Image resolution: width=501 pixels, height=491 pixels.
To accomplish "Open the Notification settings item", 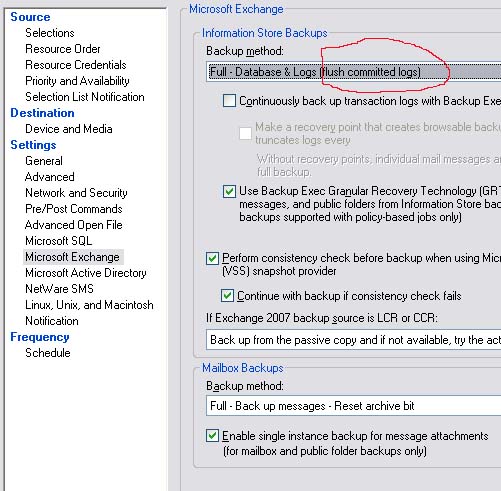I will click(x=52, y=321).
